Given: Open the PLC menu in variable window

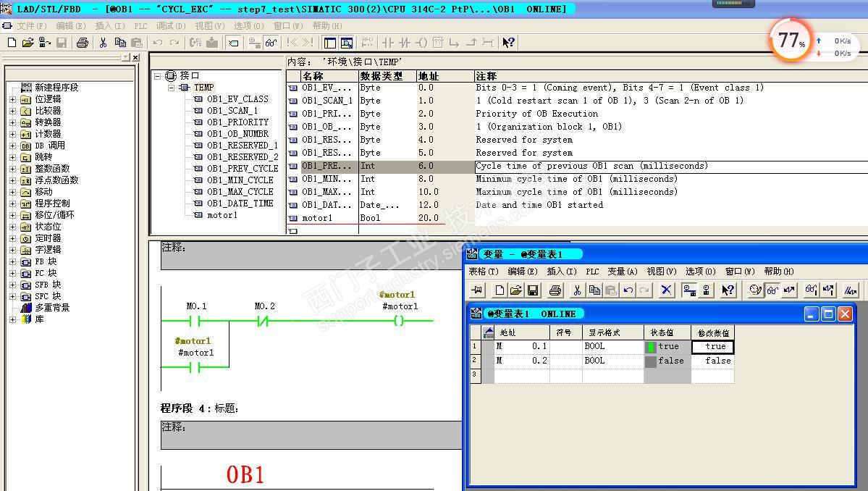Looking at the screenshot, I should pyautogui.click(x=592, y=272).
